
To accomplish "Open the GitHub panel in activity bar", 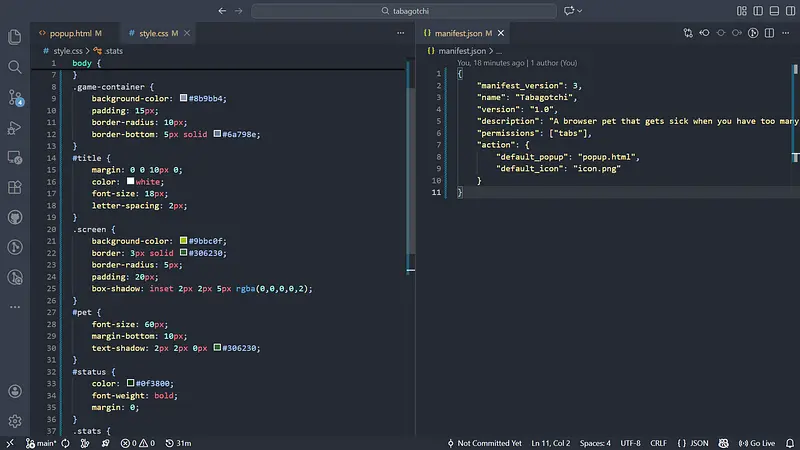I will 15,217.
